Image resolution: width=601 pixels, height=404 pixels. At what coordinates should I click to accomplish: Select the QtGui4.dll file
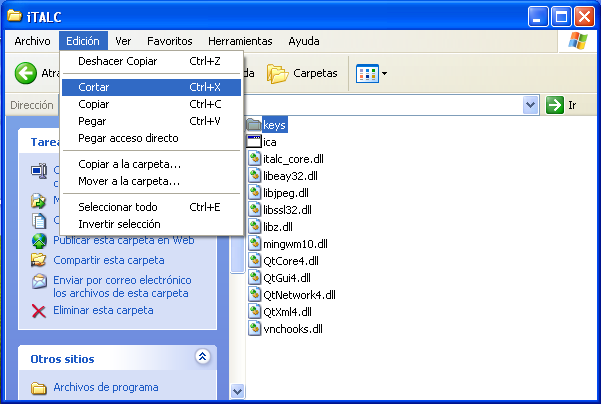286,277
